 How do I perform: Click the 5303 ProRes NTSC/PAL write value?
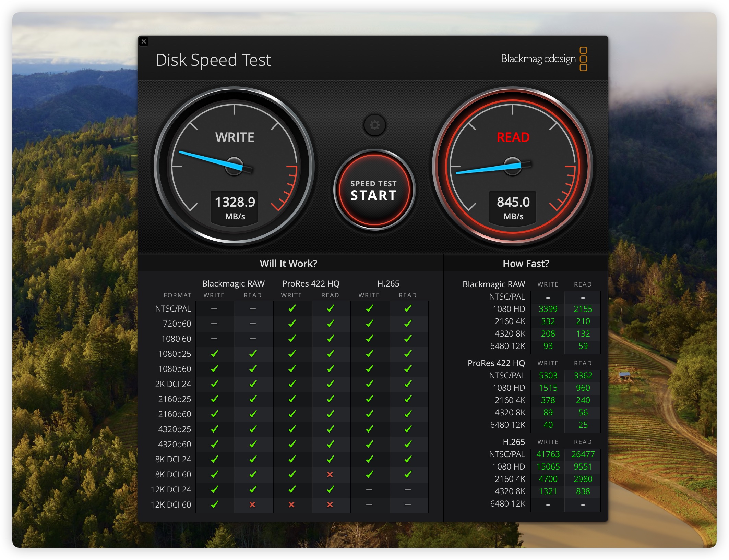click(x=548, y=375)
